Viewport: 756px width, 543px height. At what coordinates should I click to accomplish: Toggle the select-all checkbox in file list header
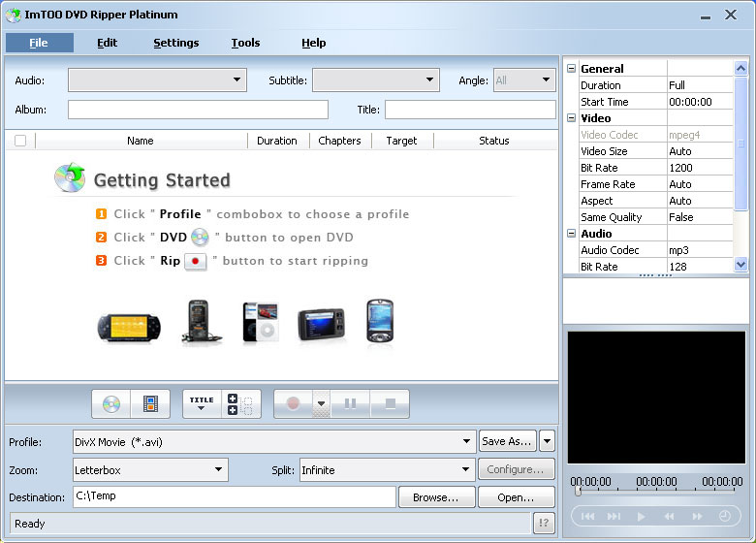(x=20, y=141)
